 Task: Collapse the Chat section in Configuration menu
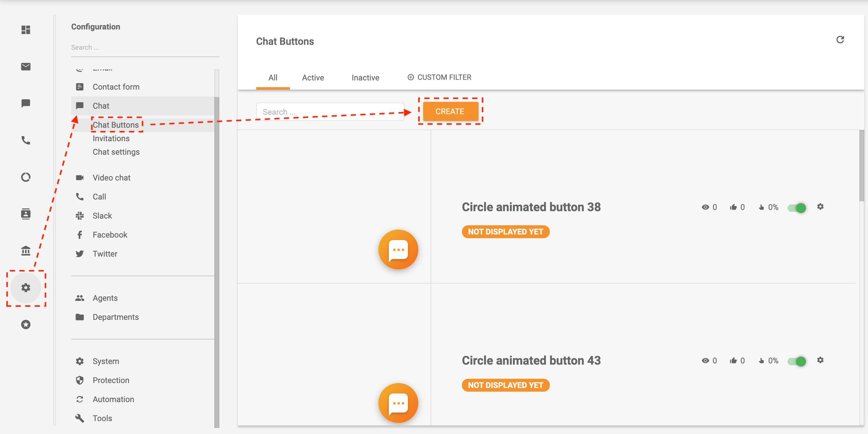coord(101,106)
